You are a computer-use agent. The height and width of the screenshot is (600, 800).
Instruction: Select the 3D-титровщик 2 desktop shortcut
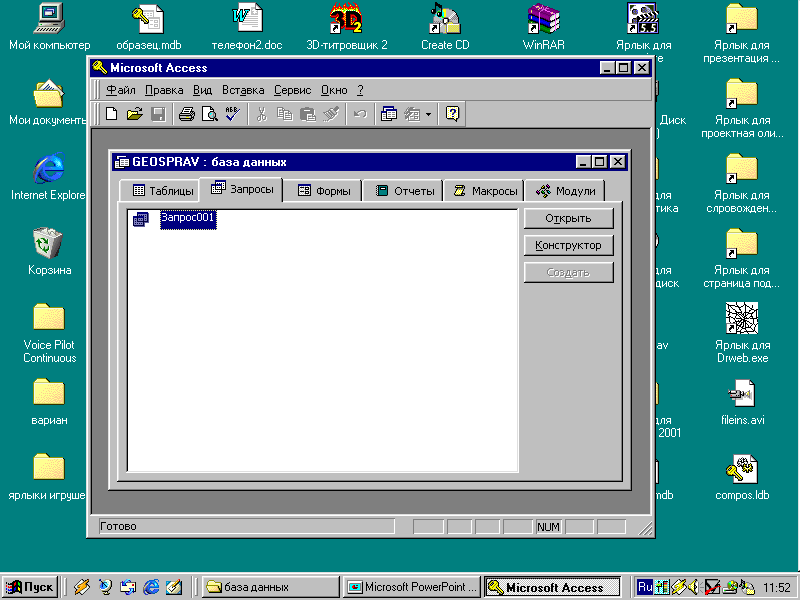346,27
